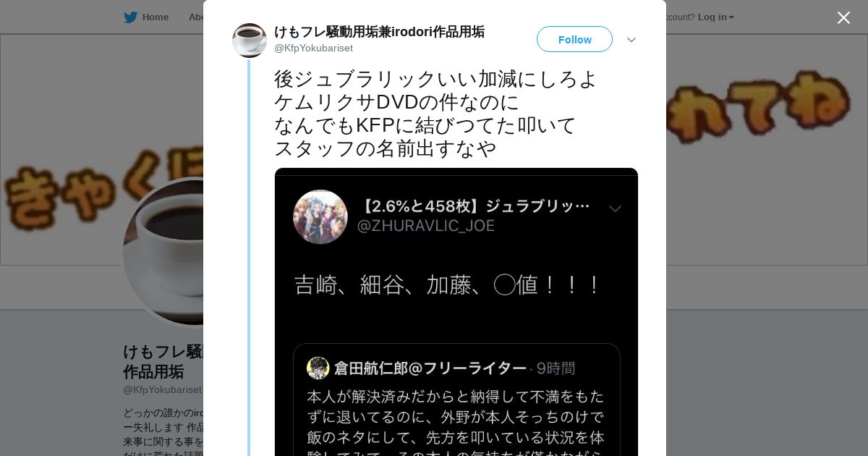Click the 倉田航仁郎 quoted tweet avatar

click(318, 368)
